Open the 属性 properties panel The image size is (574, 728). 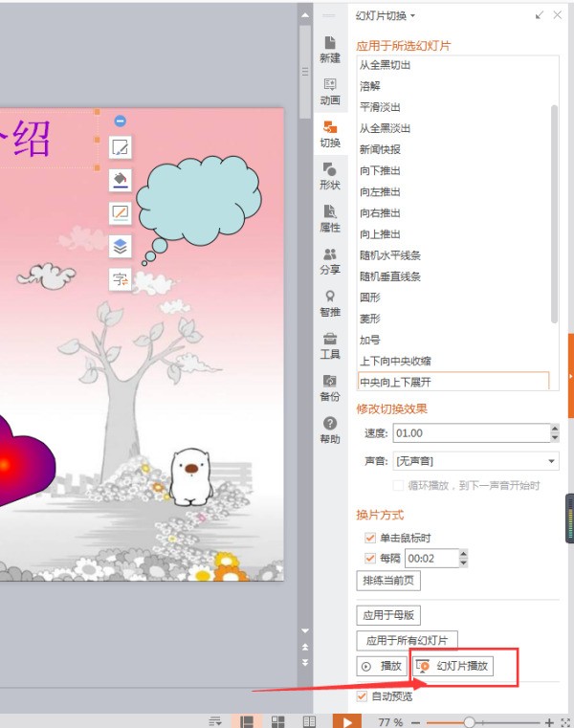[330, 218]
